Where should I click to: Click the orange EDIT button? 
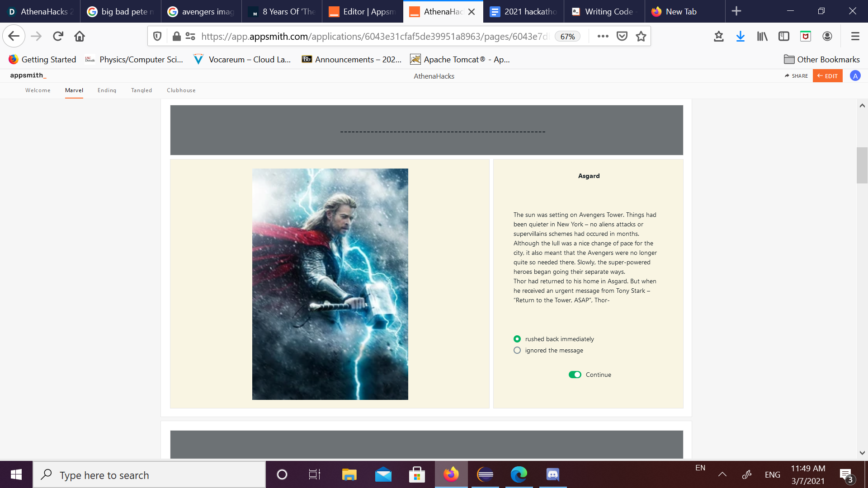pyautogui.click(x=827, y=76)
